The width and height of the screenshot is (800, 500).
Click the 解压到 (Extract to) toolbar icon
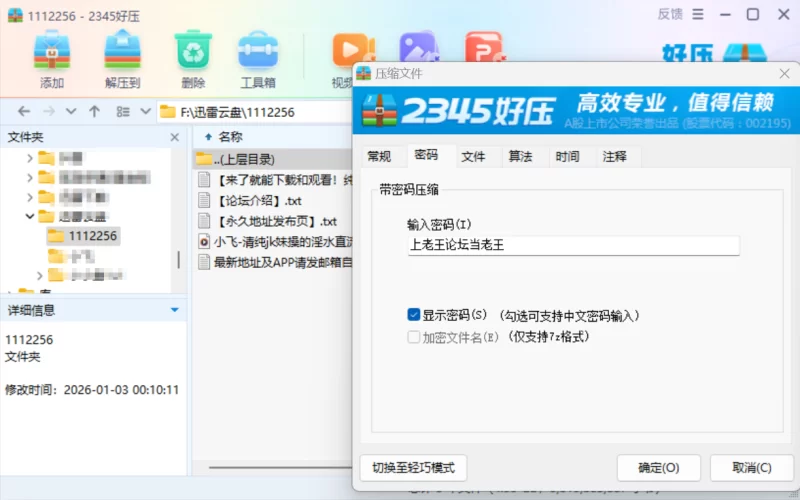pos(122,51)
